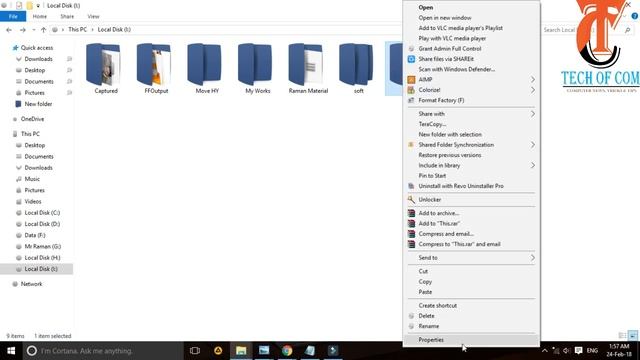Select OneDrive in navigation pane

32,119
